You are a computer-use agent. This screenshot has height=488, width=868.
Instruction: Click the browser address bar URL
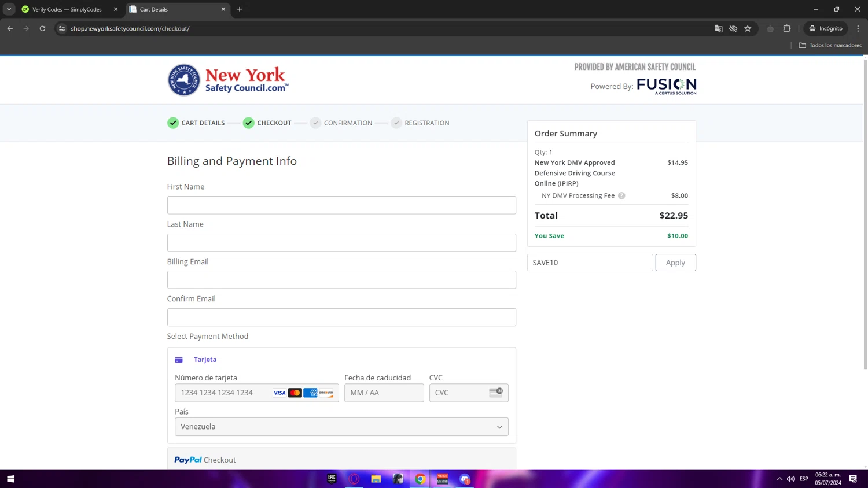coord(130,28)
